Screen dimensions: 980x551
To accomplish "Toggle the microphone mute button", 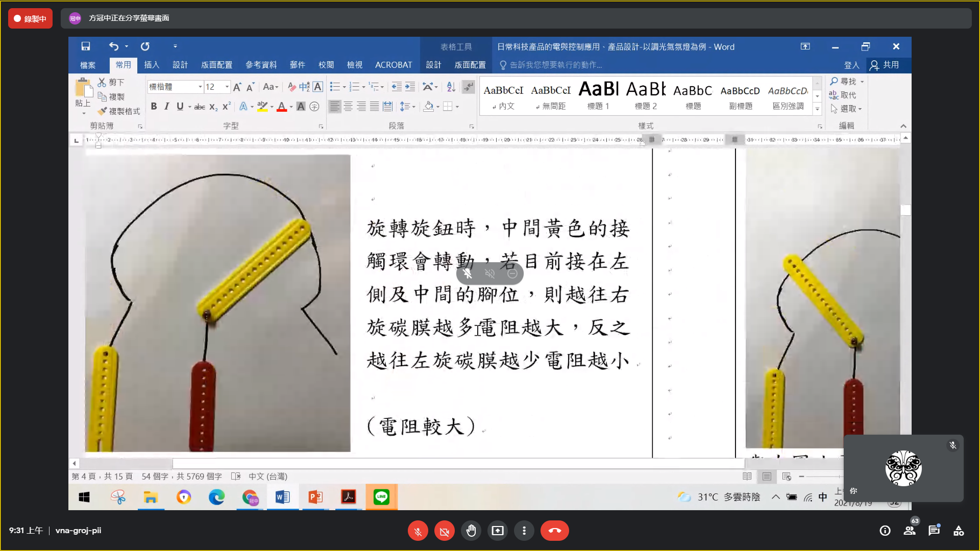I will [418, 531].
